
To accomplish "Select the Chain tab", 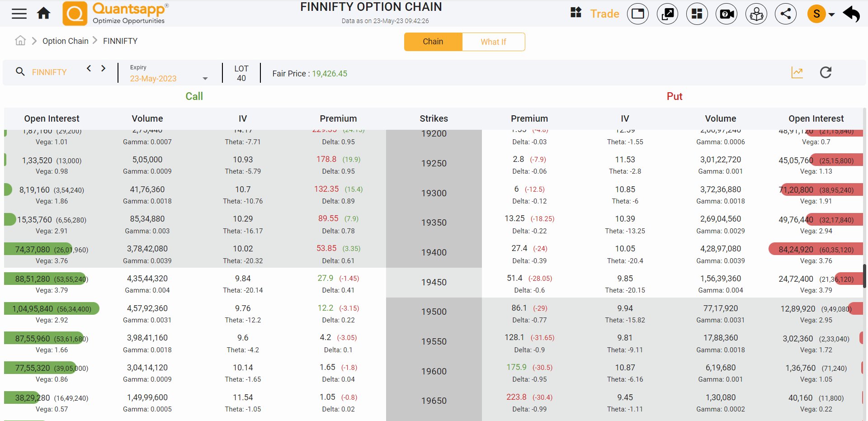I will pyautogui.click(x=433, y=41).
